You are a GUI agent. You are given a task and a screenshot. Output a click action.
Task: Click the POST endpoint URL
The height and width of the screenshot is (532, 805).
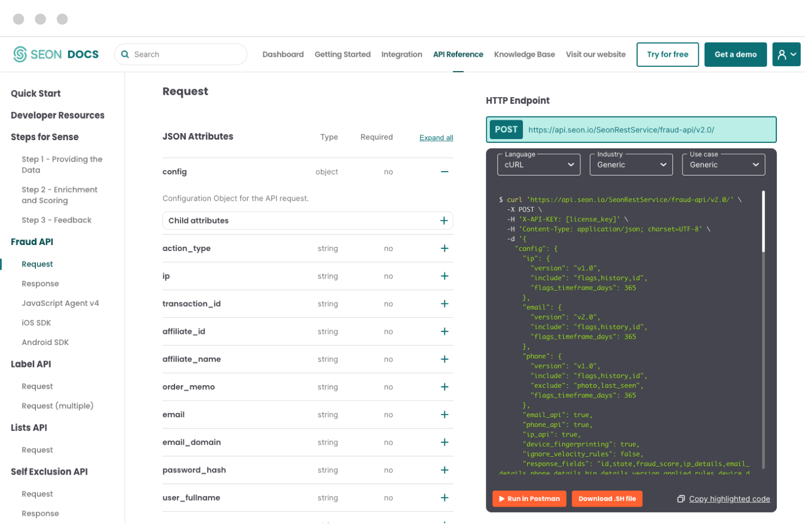(x=621, y=130)
